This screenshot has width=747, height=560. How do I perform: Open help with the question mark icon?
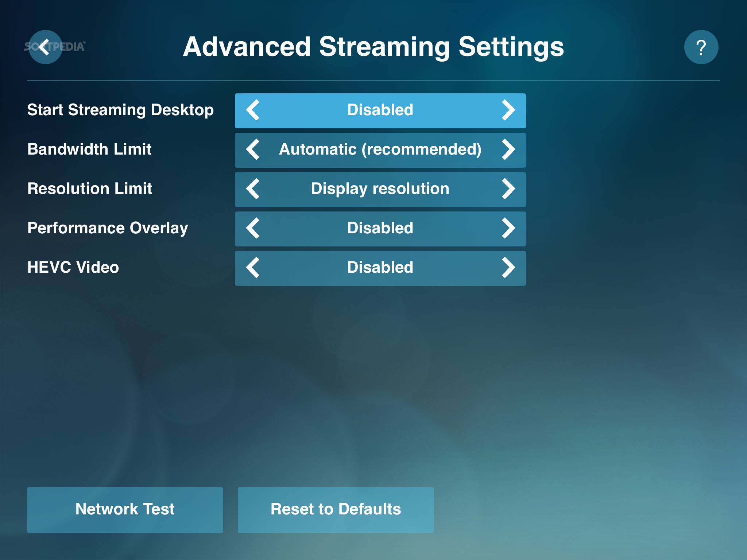[701, 47]
